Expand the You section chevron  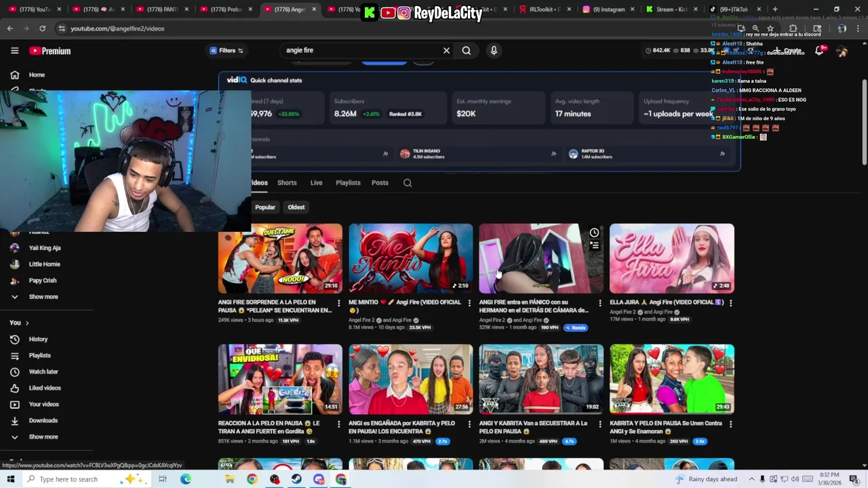tap(27, 323)
